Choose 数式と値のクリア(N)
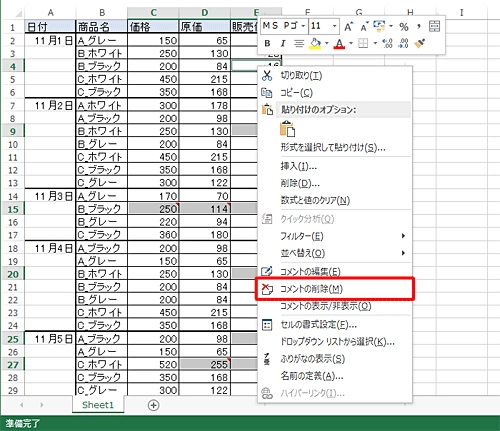The width and height of the screenshot is (500, 431). point(335,200)
